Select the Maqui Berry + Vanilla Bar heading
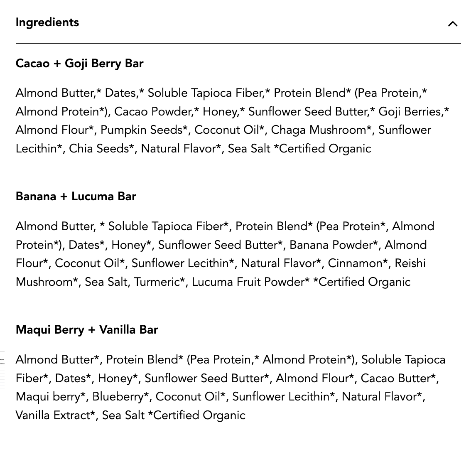This screenshot has height=452, width=476. [x=87, y=329]
